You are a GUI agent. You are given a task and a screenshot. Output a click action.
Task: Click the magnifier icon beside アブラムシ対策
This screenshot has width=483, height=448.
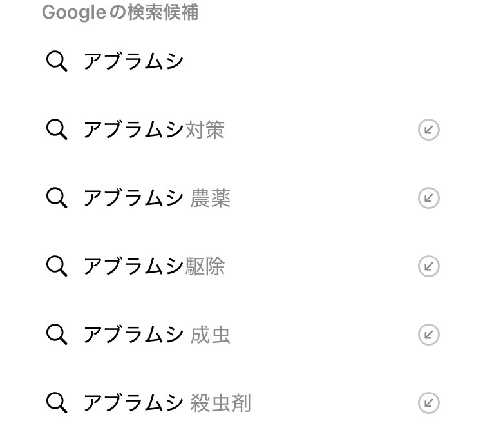tap(57, 130)
